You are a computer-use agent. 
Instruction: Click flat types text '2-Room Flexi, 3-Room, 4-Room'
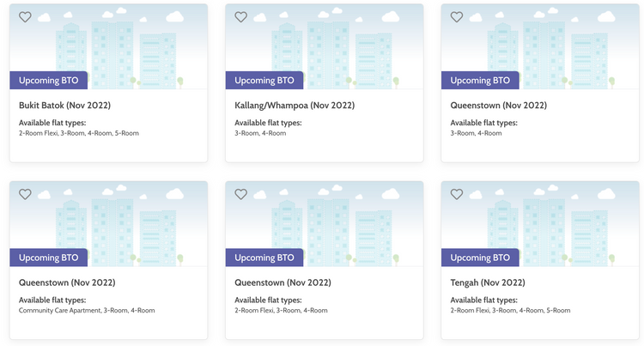click(x=281, y=311)
